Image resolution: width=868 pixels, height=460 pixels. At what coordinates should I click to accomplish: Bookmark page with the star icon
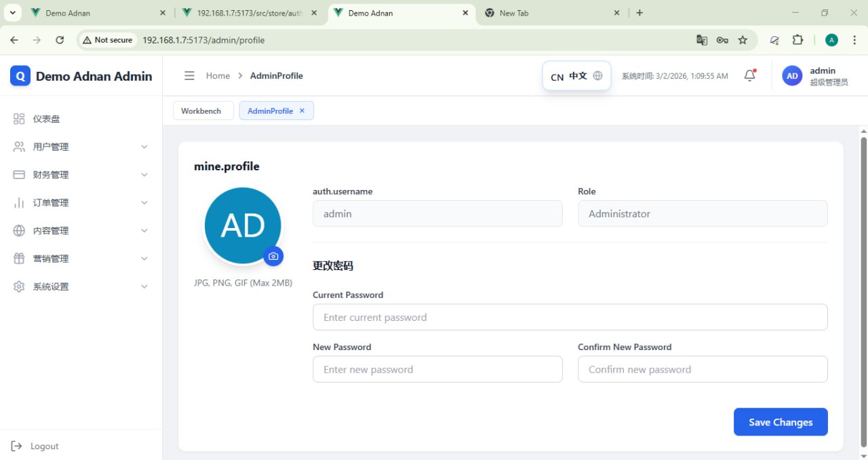click(743, 40)
